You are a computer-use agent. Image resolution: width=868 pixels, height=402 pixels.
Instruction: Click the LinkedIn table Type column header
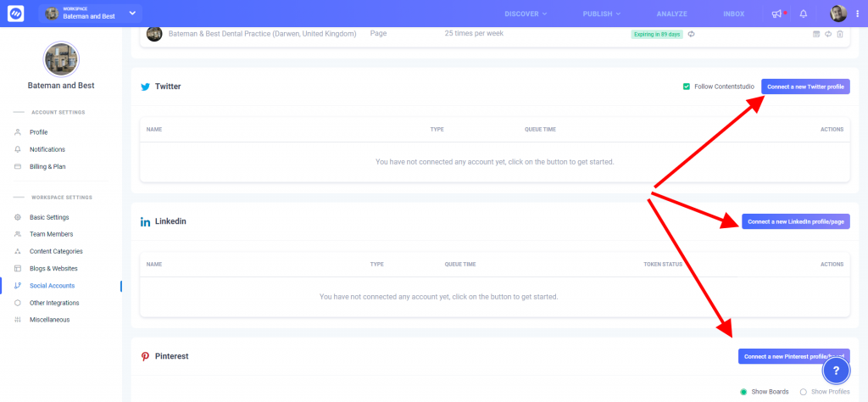coord(377,264)
